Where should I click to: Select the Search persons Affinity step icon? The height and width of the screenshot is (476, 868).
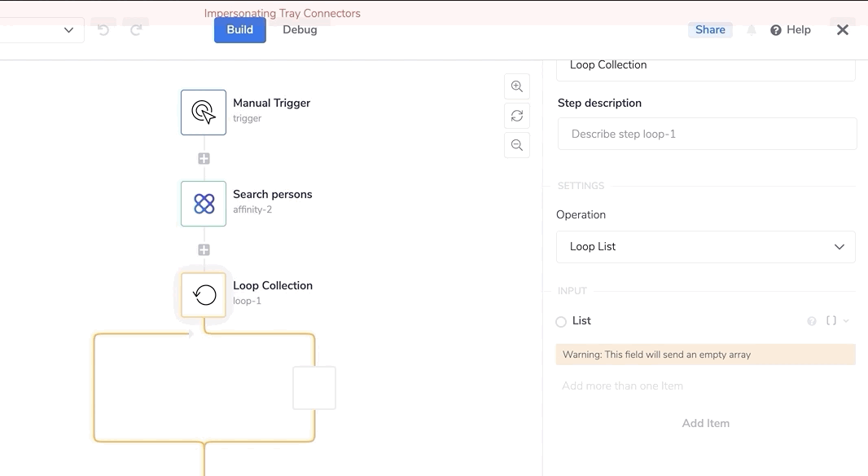pos(204,204)
